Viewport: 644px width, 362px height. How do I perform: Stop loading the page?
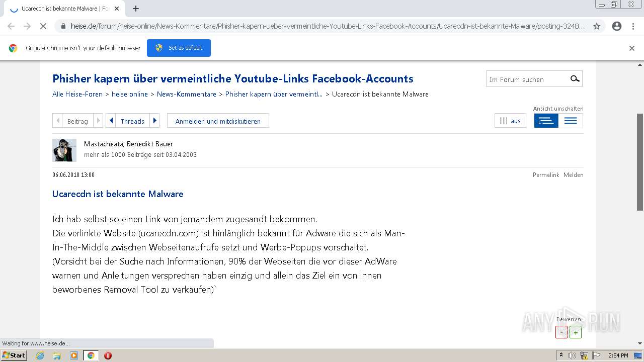tap(43, 26)
